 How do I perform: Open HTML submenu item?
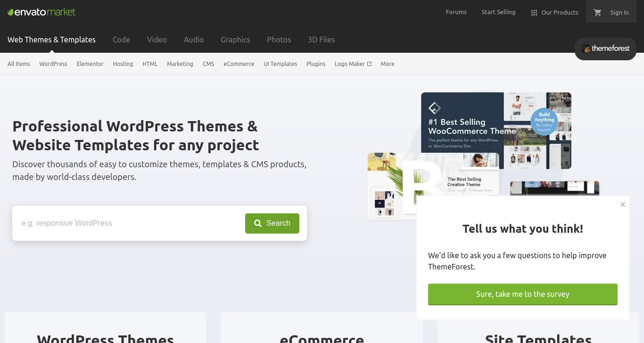click(150, 64)
